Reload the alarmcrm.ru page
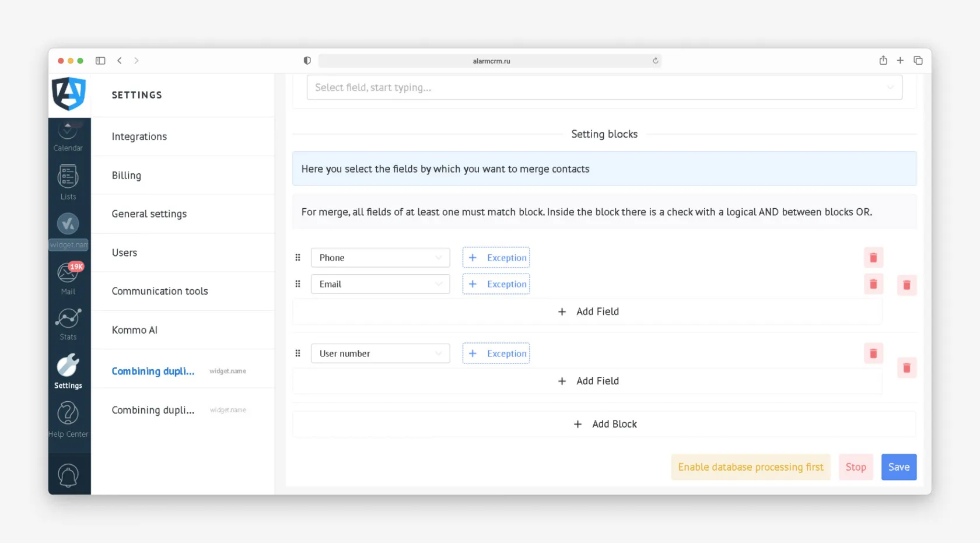The width and height of the screenshot is (980, 543). point(655,61)
